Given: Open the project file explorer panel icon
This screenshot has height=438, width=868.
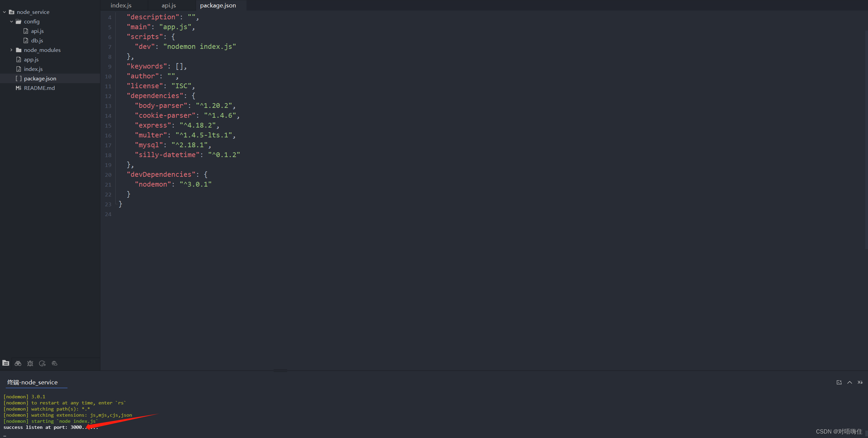Looking at the screenshot, I should (6, 363).
